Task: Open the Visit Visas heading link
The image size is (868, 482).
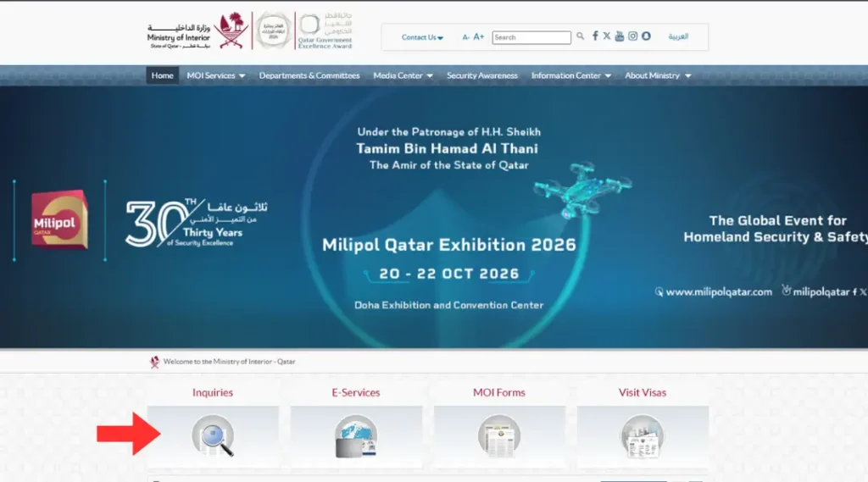Action: pos(643,392)
